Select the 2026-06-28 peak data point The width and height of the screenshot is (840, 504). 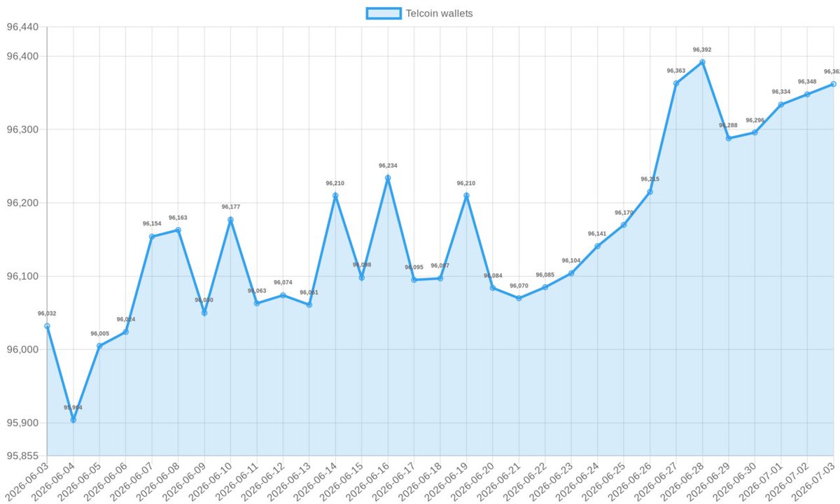click(x=702, y=62)
